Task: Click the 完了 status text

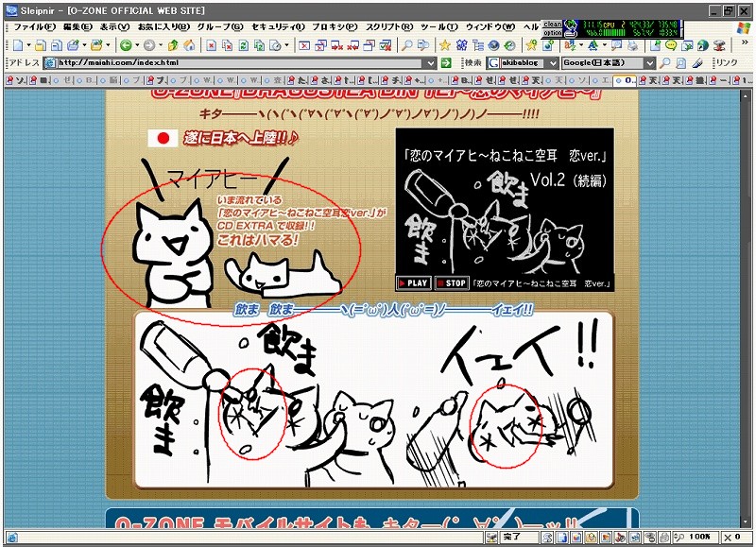Action: [512, 537]
